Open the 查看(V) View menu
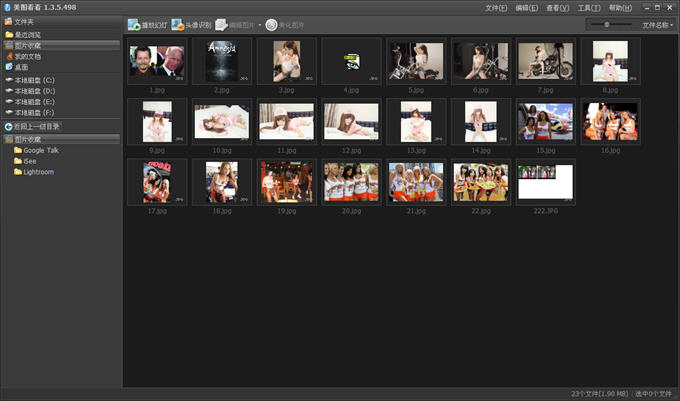 tap(558, 7)
